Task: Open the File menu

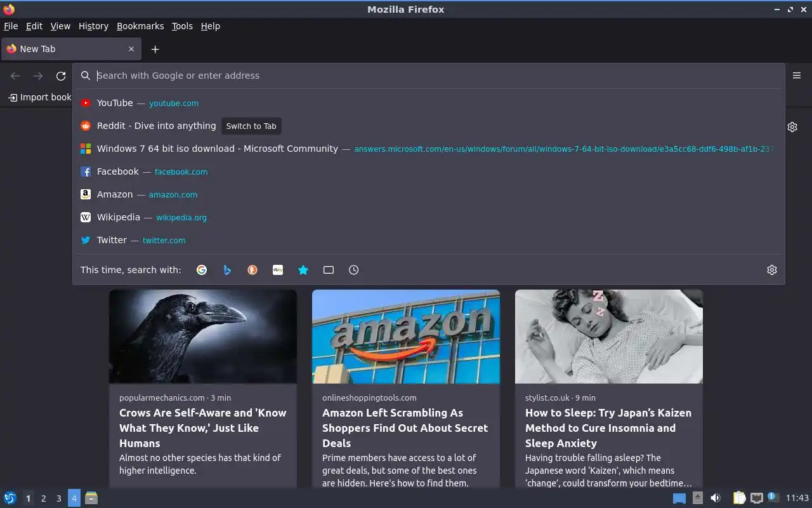Action: (11, 26)
